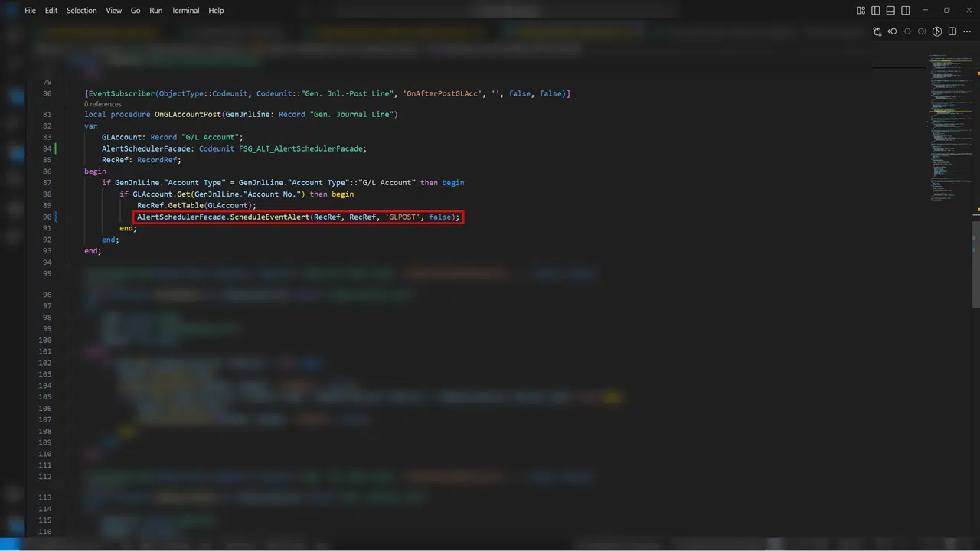This screenshot has height=551, width=980.
Task: Toggle the bottom Panel layout button
Action: [x=890, y=11]
